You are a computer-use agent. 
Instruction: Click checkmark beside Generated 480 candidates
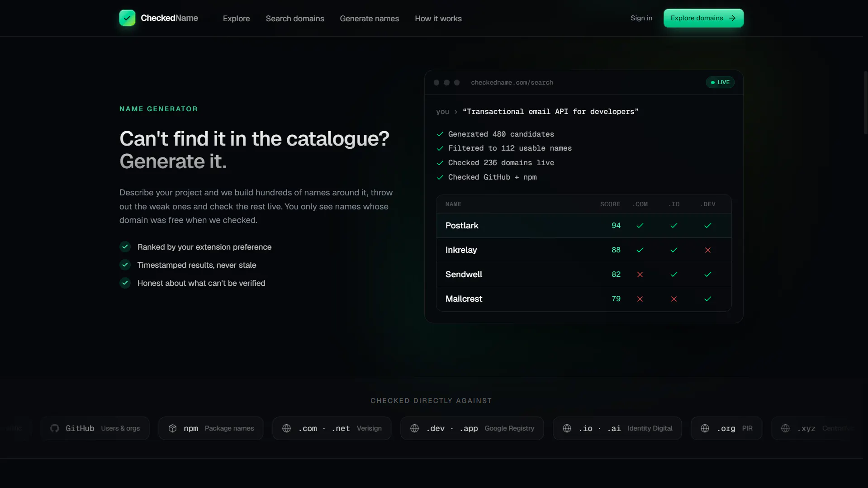coord(440,134)
